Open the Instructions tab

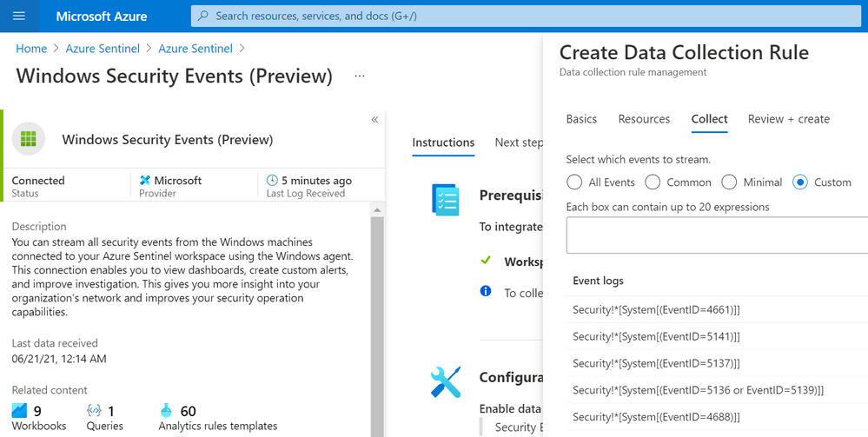(443, 142)
